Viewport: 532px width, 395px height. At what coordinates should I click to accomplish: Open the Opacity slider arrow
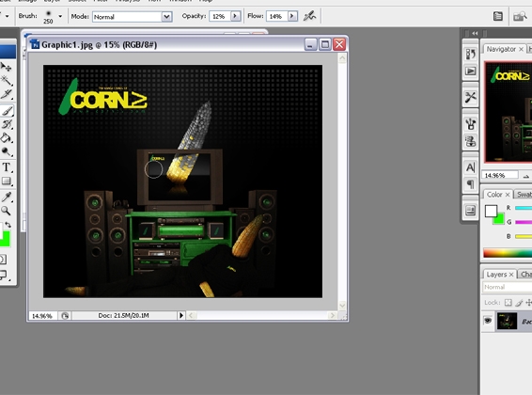[x=236, y=16]
